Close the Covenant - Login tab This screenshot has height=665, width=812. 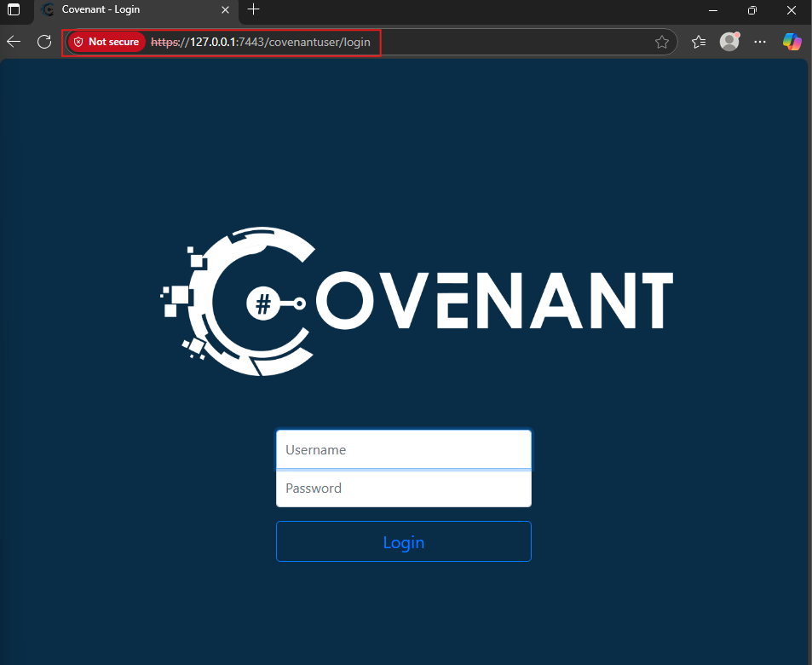225,10
